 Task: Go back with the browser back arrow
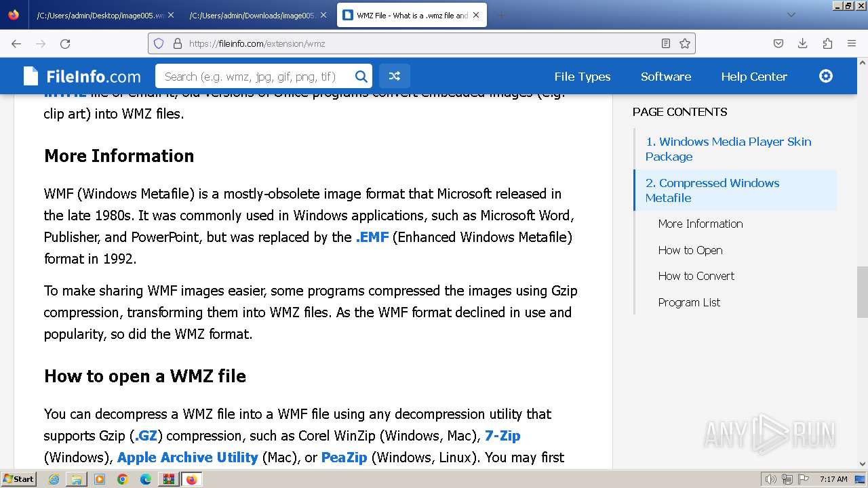(16, 43)
